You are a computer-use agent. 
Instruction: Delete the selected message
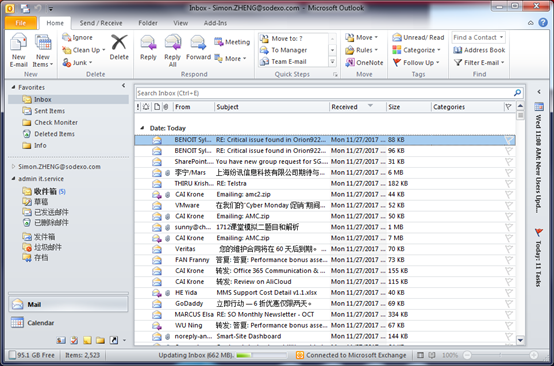(119, 47)
